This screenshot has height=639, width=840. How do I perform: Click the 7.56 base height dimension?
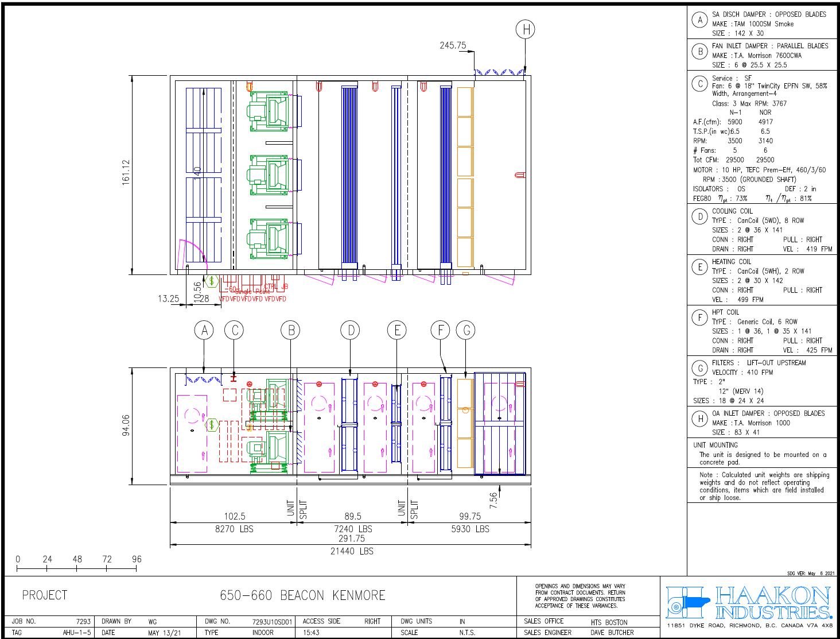pyautogui.click(x=493, y=501)
